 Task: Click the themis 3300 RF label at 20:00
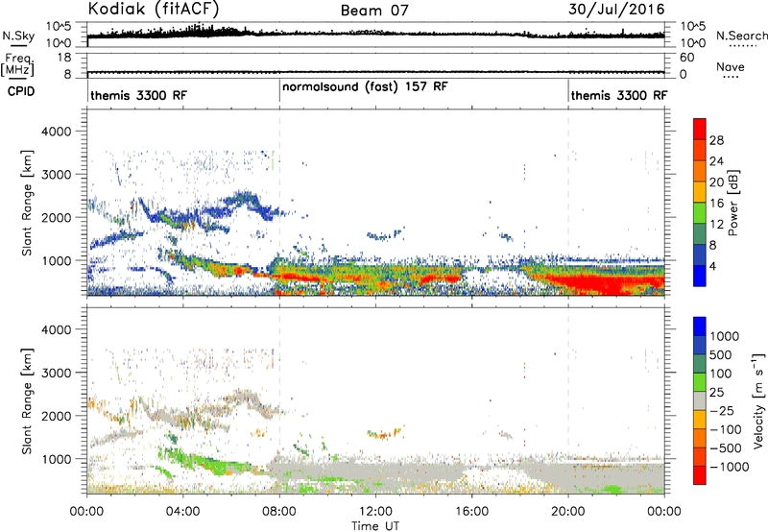coord(619,95)
